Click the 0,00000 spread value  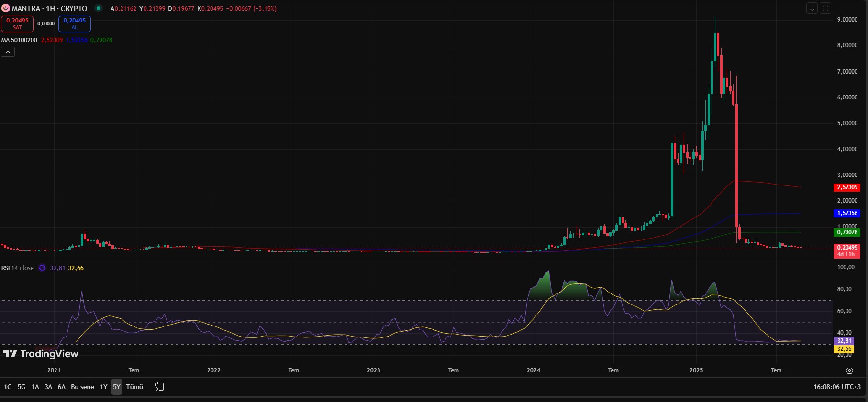(46, 24)
